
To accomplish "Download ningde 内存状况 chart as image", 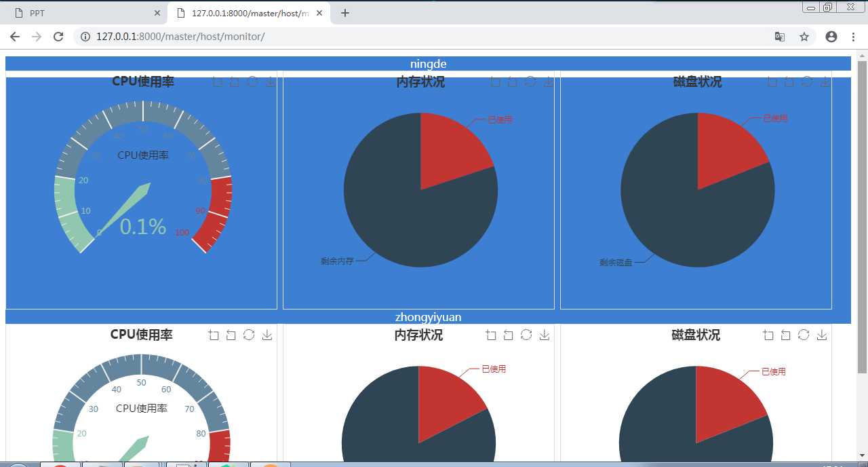I will (x=549, y=81).
